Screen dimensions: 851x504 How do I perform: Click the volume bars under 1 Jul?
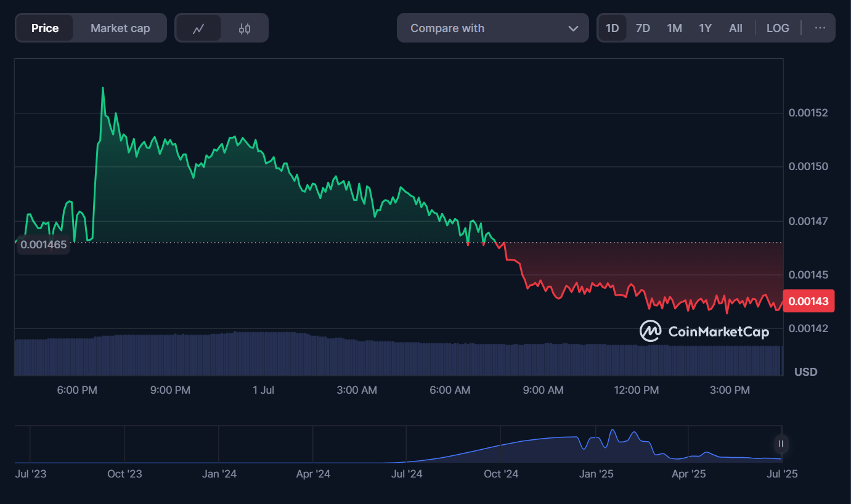tap(264, 354)
